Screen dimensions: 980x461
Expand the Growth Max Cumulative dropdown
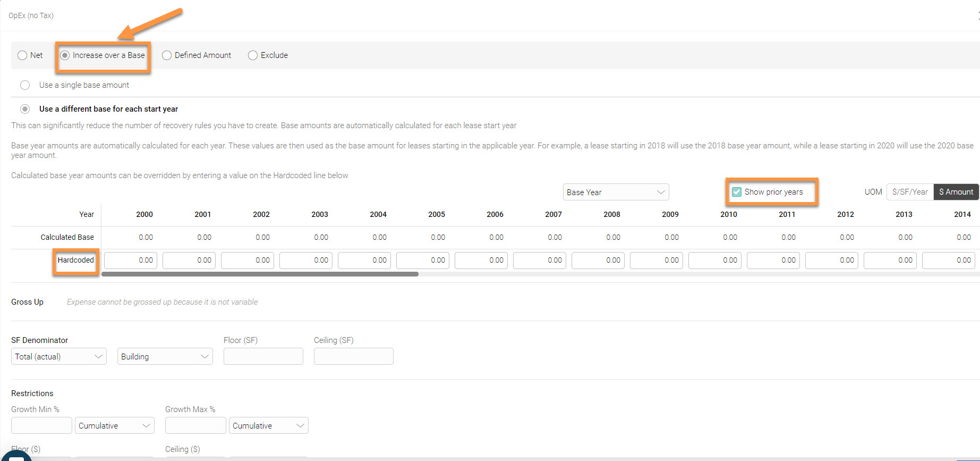tap(268, 425)
